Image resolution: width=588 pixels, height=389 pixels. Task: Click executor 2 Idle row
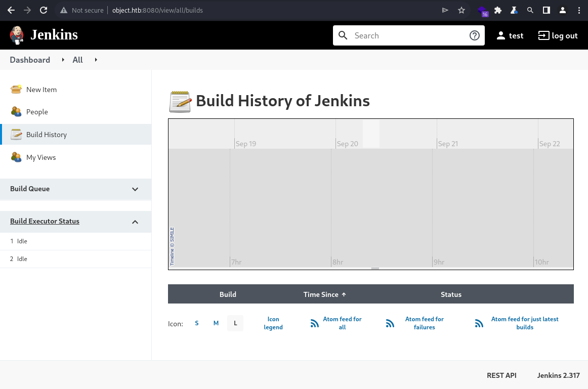(76, 259)
